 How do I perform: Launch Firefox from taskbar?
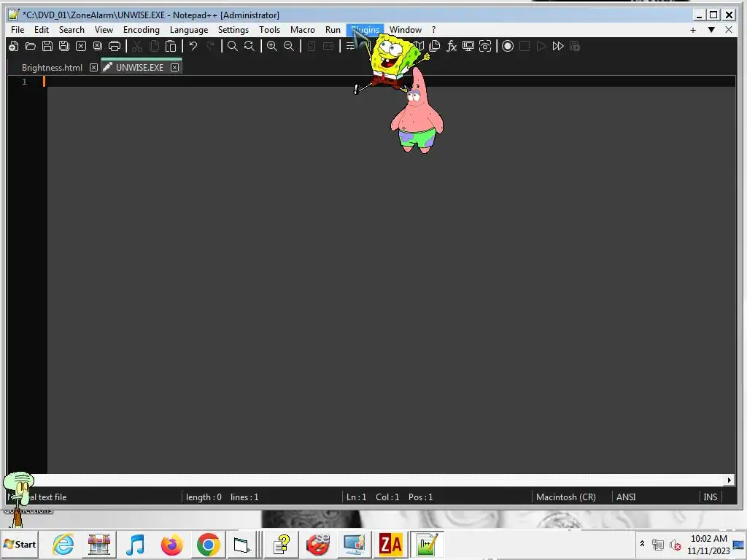(172, 544)
